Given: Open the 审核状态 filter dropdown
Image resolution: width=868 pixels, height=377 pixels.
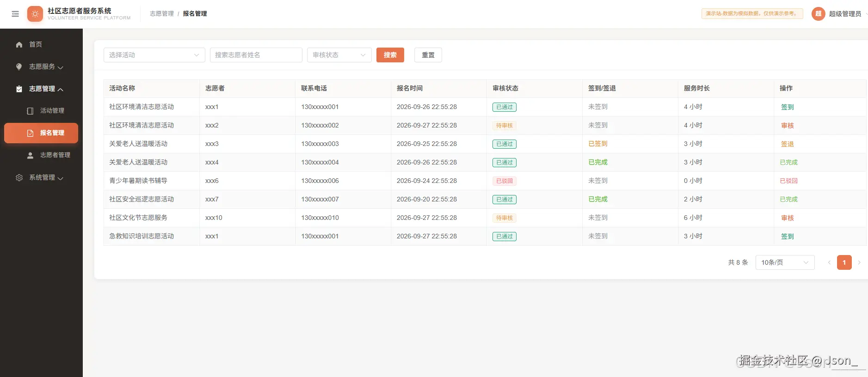Looking at the screenshot, I should point(339,55).
